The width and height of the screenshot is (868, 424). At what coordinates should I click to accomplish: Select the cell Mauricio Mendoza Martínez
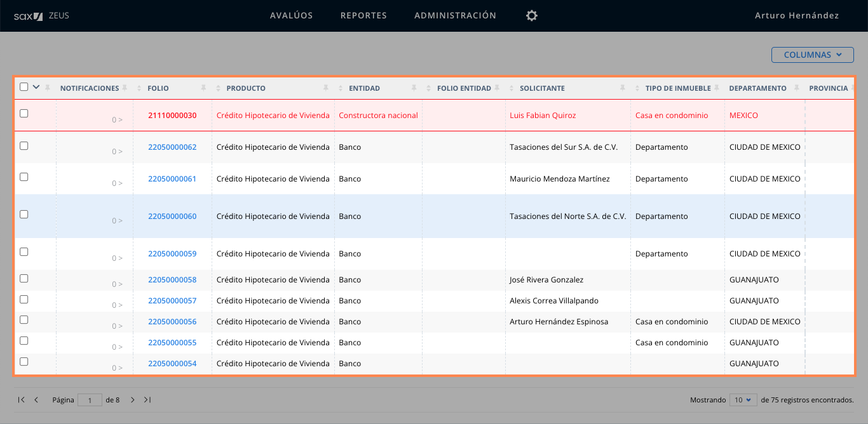559,178
